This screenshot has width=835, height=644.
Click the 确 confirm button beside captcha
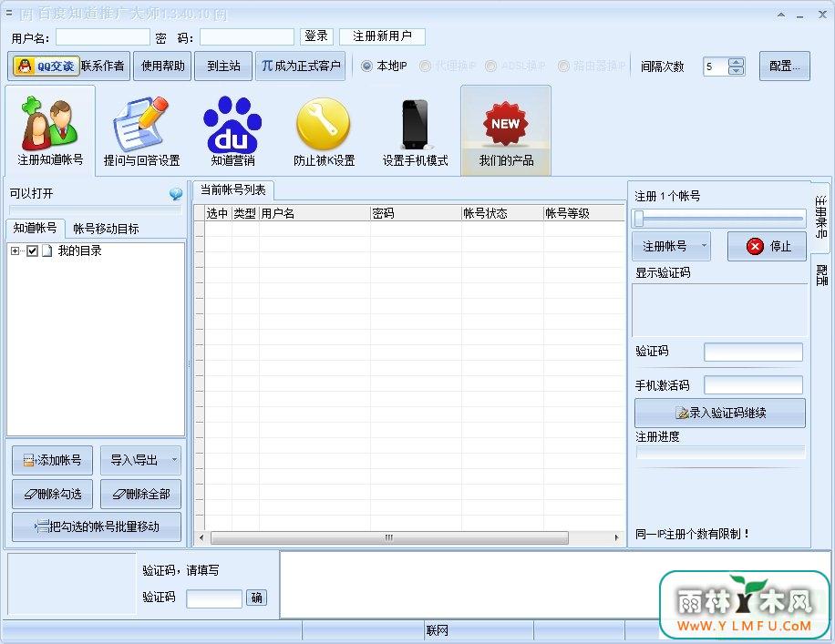point(256,598)
